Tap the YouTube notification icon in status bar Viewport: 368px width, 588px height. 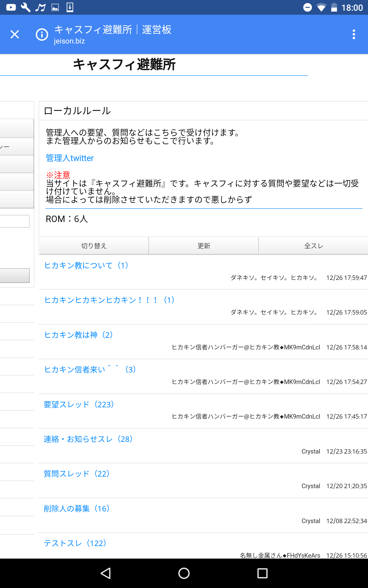(11, 7)
